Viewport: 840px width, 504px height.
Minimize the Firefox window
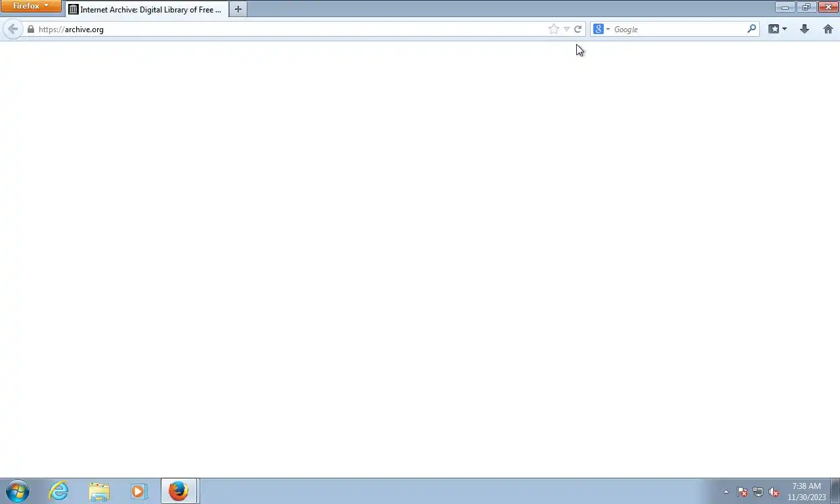point(785,7)
